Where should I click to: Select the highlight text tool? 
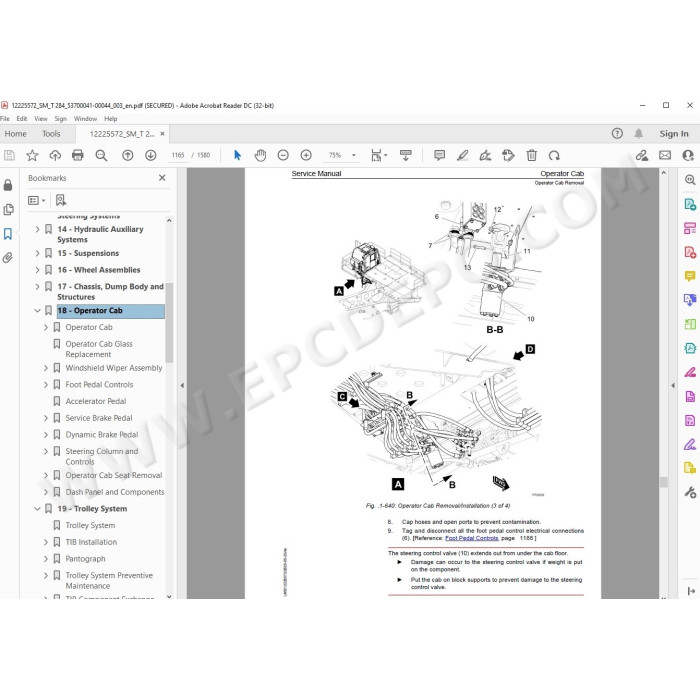coord(462,155)
